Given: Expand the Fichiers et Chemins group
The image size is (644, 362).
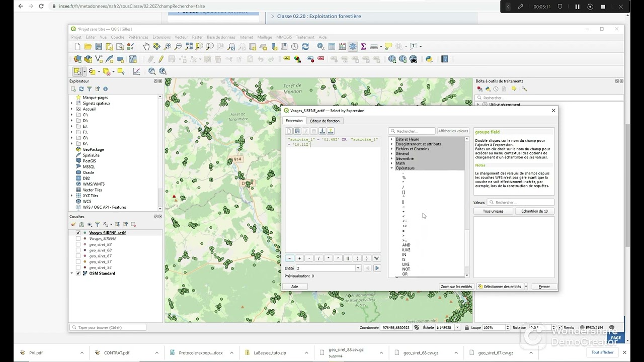Looking at the screenshot, I should (x=391, y=149).
